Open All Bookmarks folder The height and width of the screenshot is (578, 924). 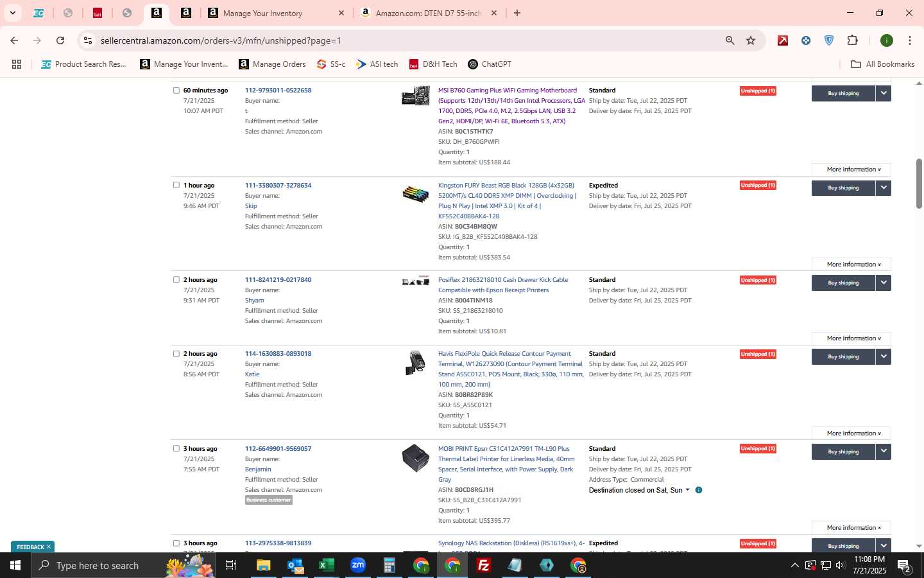tap(882, 64)
